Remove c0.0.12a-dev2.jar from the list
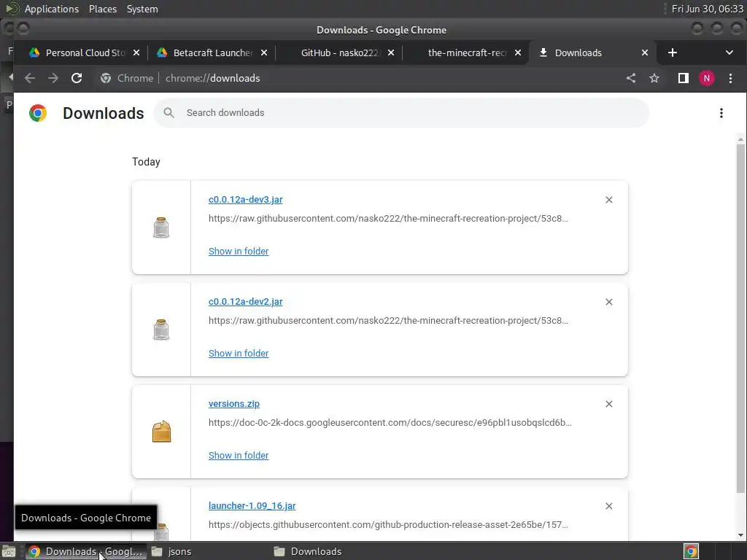747x560 pixels. (x=609, y=302)
